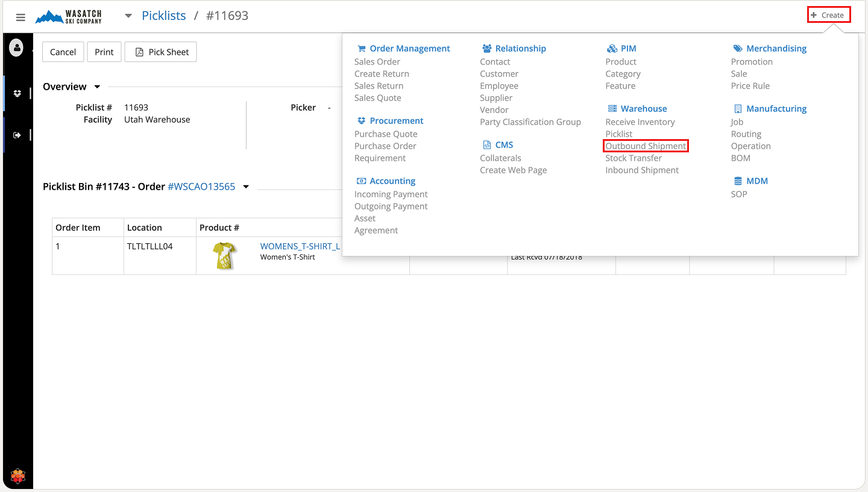The image size is (868, 492).
Task: Click the MDM database icon
Action: click(x=738, y=181)
